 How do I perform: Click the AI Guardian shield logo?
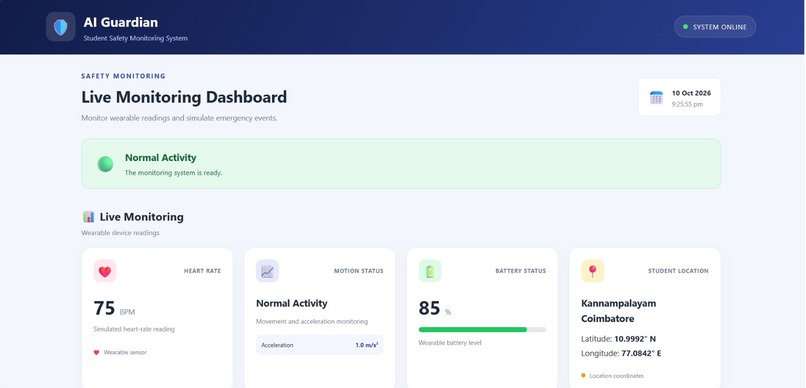(61, 27)
